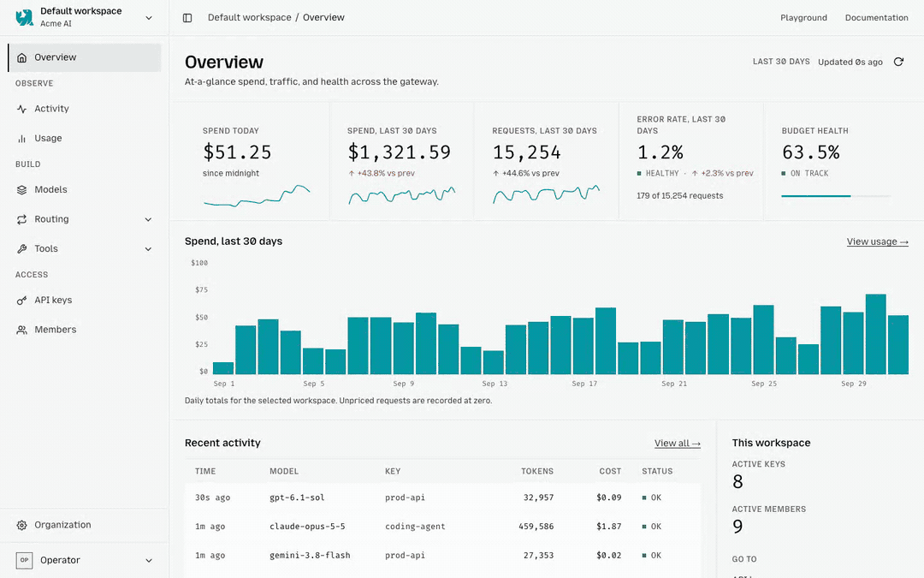Click the 15,254 requests value
The width and height of the screenshot is (924, 578).
[x=527, y=152]
